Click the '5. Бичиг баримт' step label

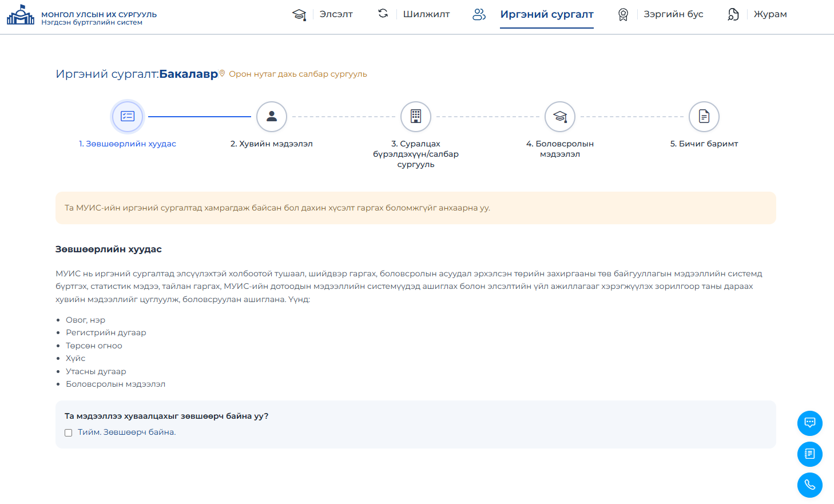[x=704, y=144]
